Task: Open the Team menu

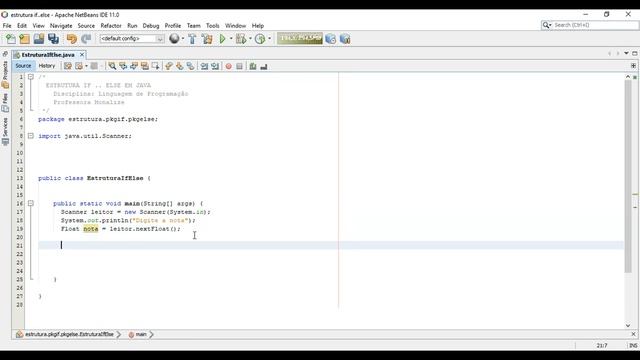Action: pyautogui.click(x=193, y=26)
